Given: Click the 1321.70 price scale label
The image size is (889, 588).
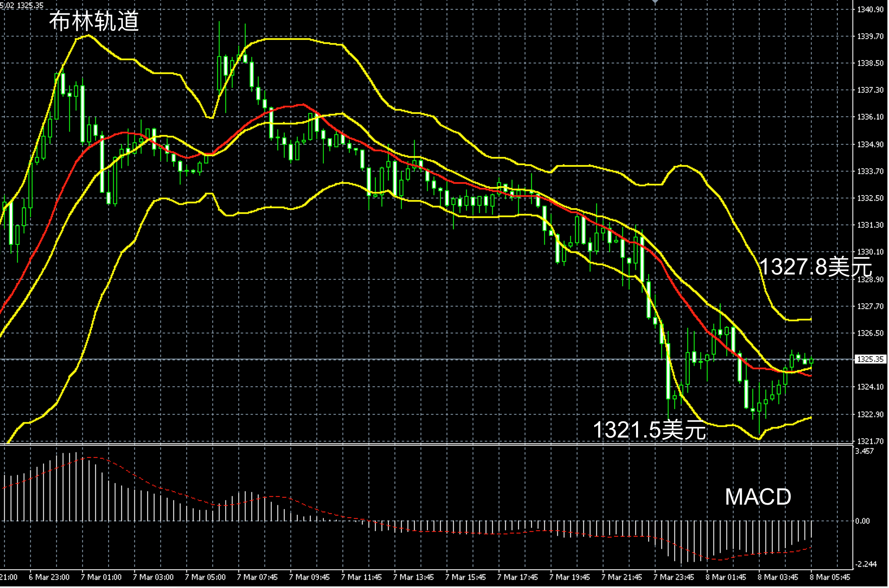Looking at the screenshot, I should point(870,441).
